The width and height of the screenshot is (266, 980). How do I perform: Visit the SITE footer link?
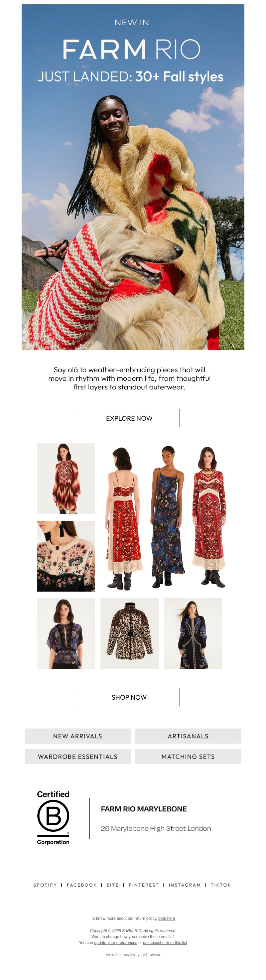click(x=113, y=885)
